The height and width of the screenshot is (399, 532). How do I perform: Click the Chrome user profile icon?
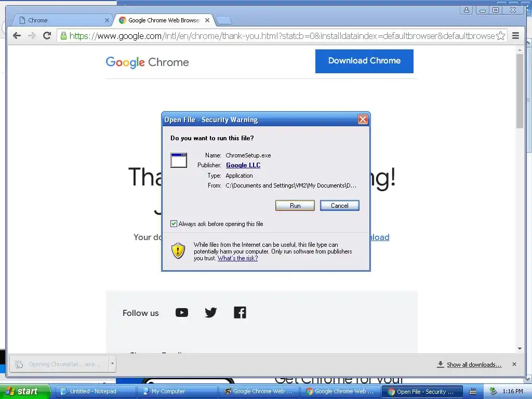click(x=467, y=10)
